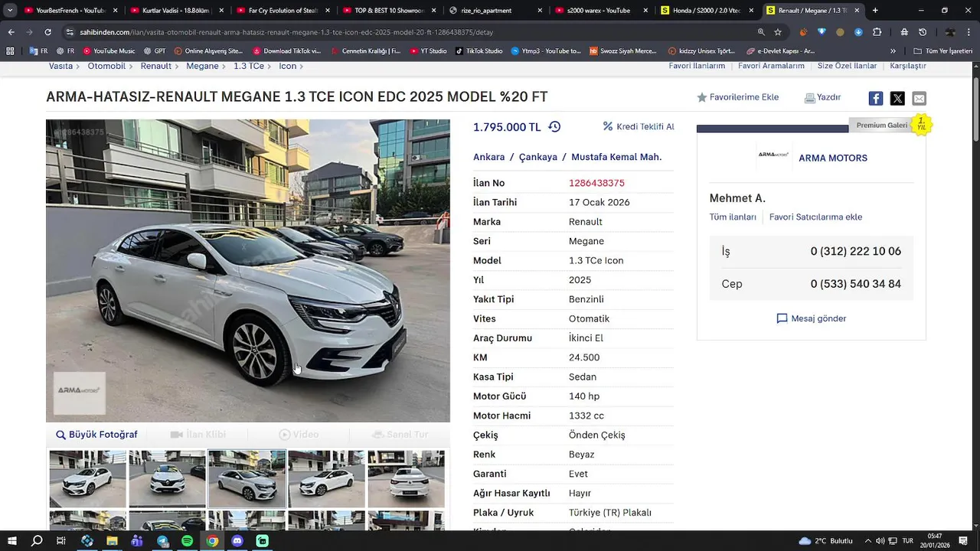Click Favorilerime Ekle
Image resolution: width=980 pixels, height=551 pixels.
(737, 97)
